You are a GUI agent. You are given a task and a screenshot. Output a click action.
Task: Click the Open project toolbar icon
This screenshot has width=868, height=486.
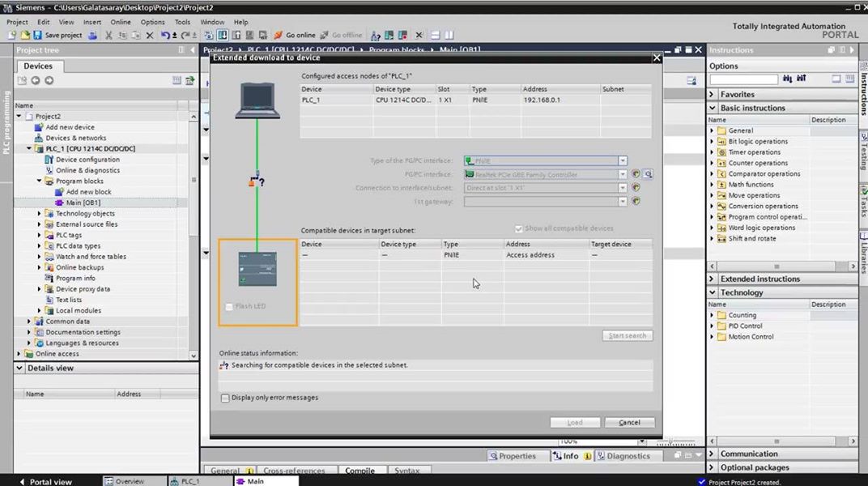click(25, 36)
